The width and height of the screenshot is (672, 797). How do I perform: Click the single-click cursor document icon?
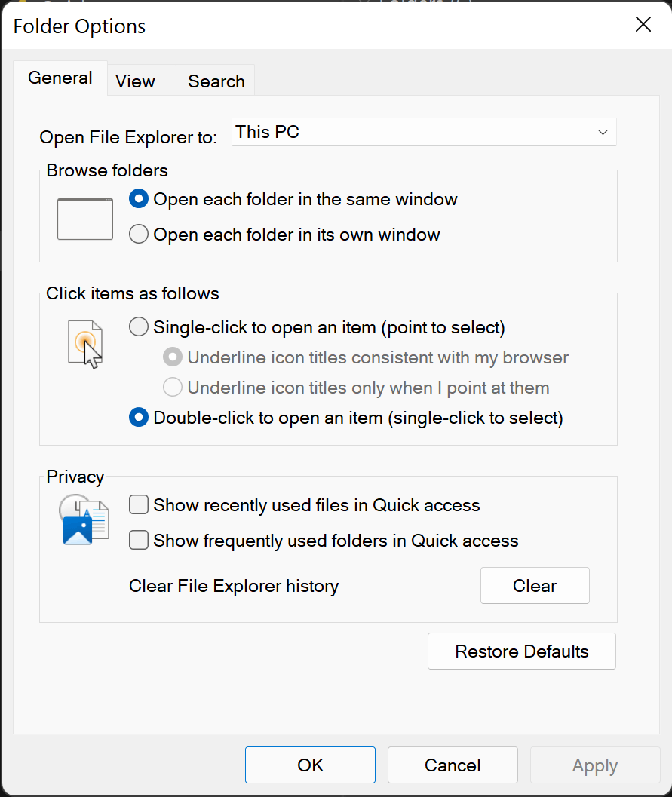[85, 343]
